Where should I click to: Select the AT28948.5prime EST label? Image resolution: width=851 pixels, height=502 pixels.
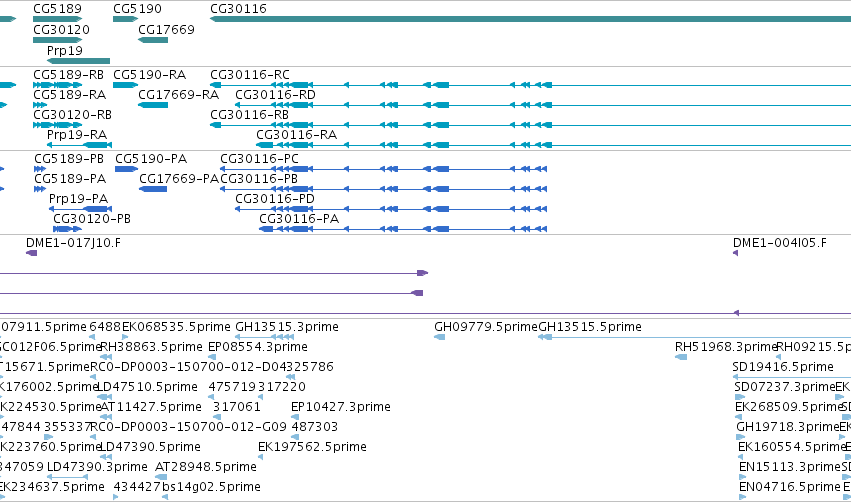tap(206, 467)
